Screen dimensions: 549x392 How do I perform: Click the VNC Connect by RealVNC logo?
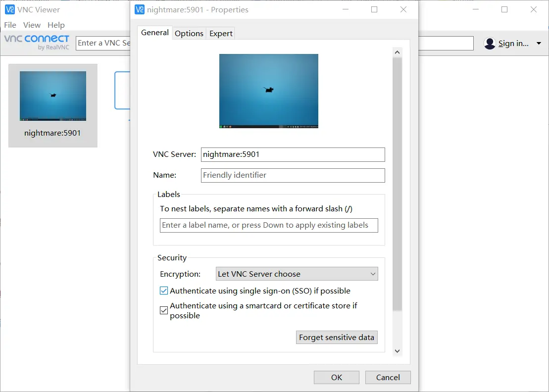coord(37,43)
